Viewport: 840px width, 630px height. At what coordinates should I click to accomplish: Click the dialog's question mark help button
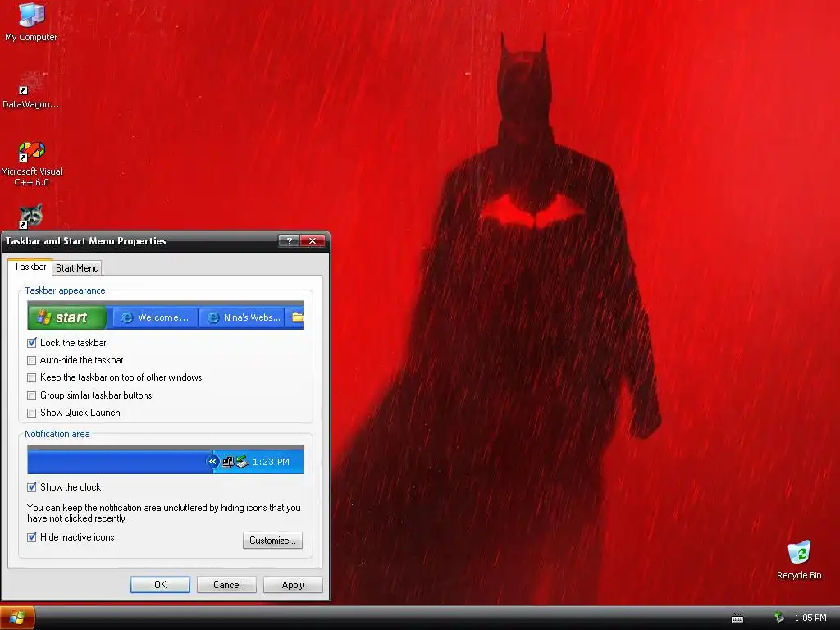pos(290,240)
